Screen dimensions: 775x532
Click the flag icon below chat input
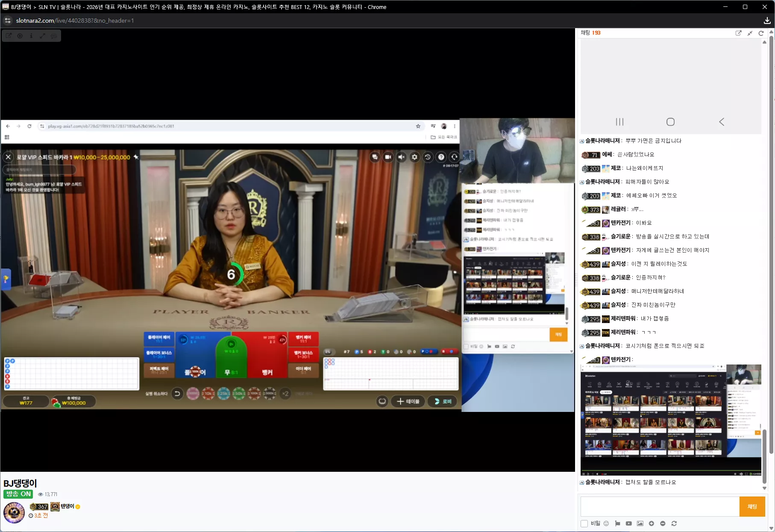pyautogui.click(x=617, y=523)
